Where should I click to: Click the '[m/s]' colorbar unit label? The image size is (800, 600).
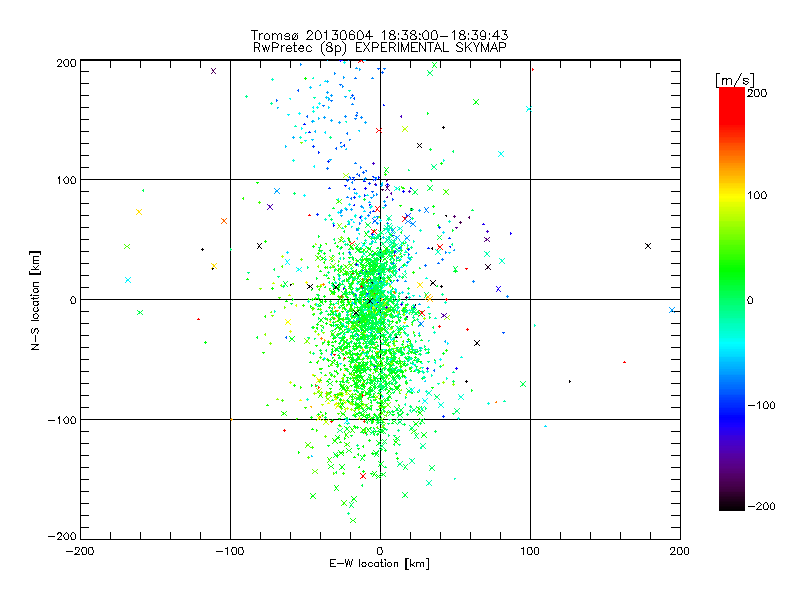click(735, 80)
